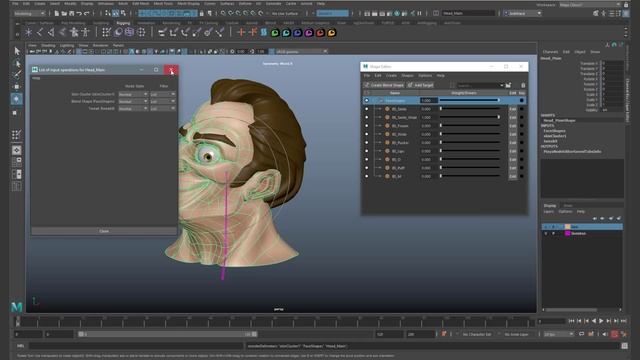Toggle key circle for BS_M row
This screenshot has height=360, width=640.
[522, 176]
